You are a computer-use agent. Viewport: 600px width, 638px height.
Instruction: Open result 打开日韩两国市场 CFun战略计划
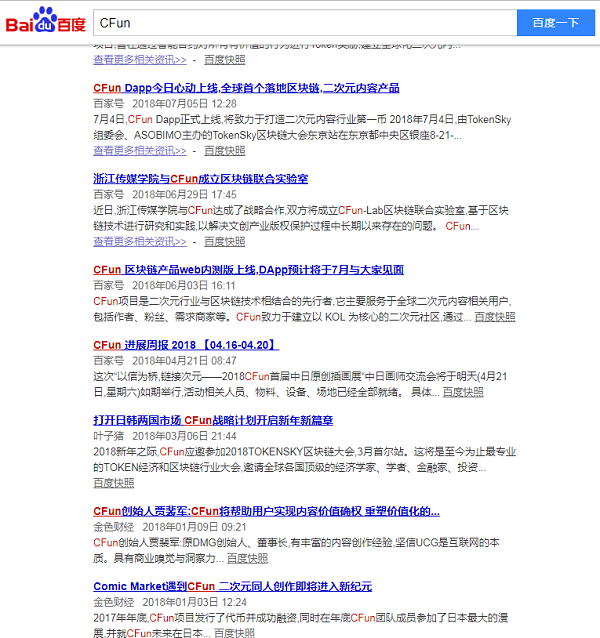pyautogui.click(x=213, y=420)
